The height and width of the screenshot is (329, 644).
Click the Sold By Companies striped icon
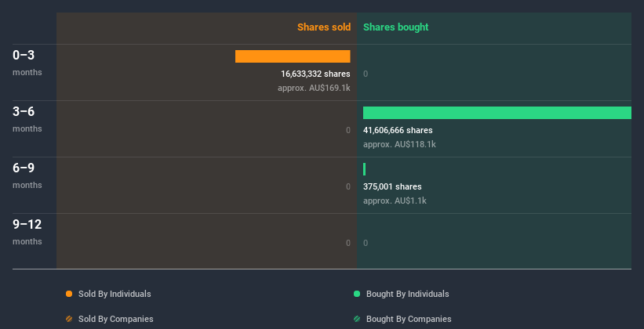[69, 319]
